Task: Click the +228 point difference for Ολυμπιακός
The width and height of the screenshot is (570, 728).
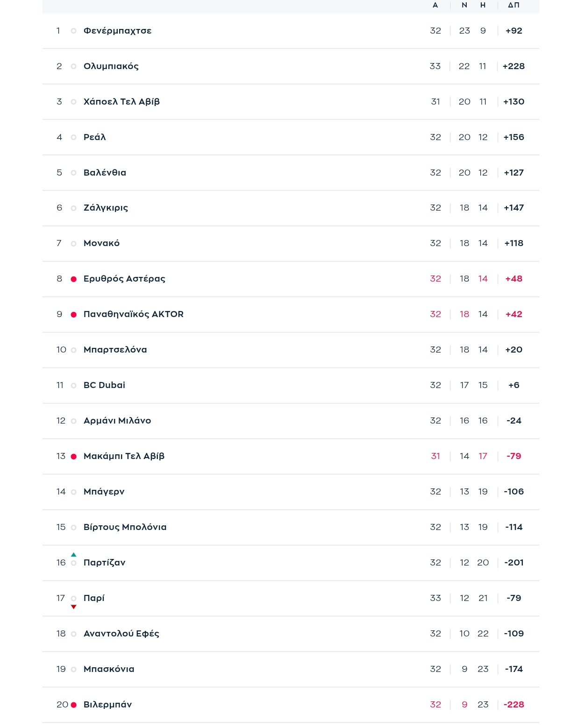Action: pyautogui.click(x=513, y=66)
